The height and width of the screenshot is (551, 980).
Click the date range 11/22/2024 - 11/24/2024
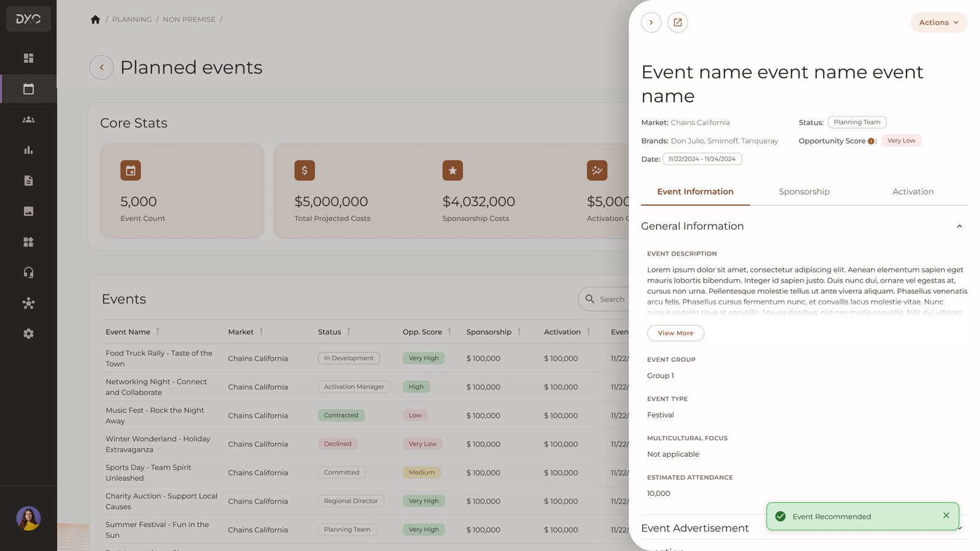(x=702, y=159)
